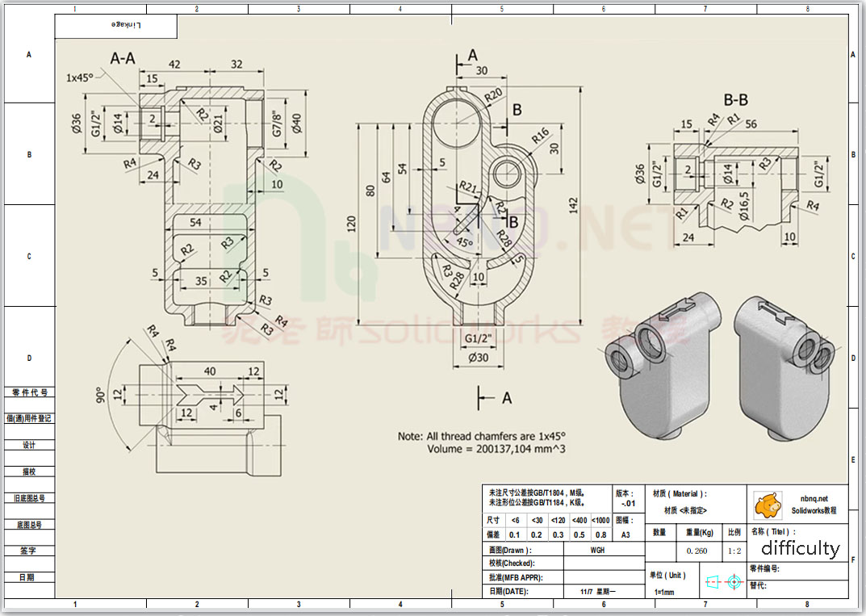The width and height of the screenshot is (866, 616).
Task: Click the 'Volume = 200137,104 mm^3' text
Action: tap(496, 449)
